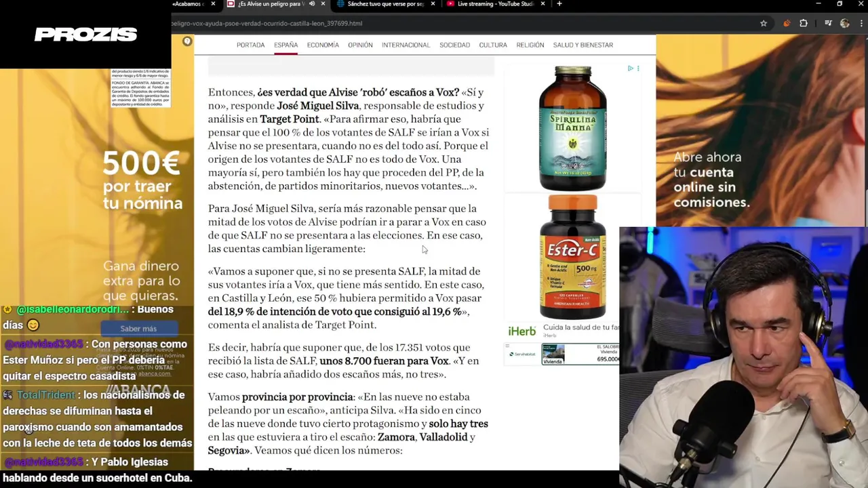Close the 'Acabamos' tab
The image size is (868, 488).
pyautogui.click(x=213, y=4)
